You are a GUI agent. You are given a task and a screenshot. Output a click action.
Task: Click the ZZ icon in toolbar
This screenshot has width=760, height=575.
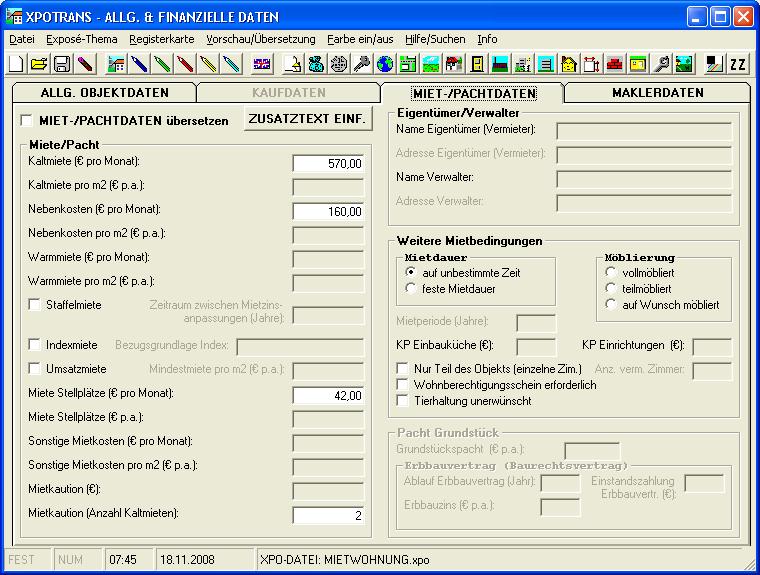[738, 64]
